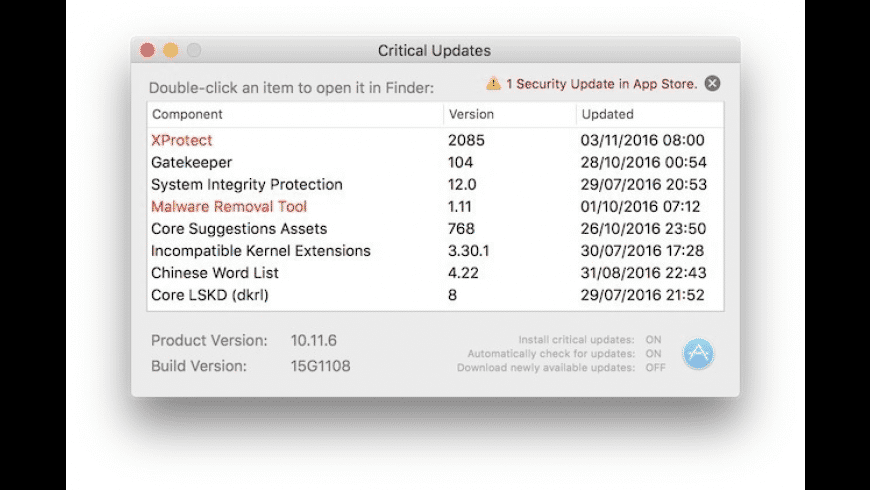870x490 pixels.
Task: Click the 1 Security Update link
Action: click(601, 84)
